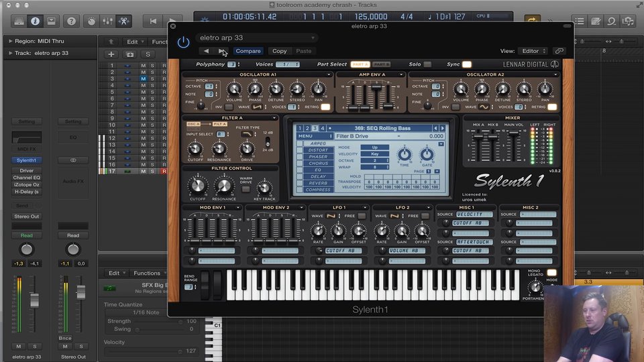Click the Copy button
This screenshot has height=362, width=644.
tap(279, 51)
